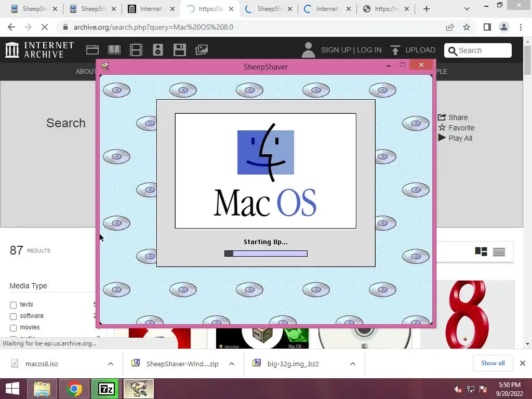Viewport: 532px width, 399px height.
Task: Open the Chrome profile icon
Action: click(x=504, y=27)
